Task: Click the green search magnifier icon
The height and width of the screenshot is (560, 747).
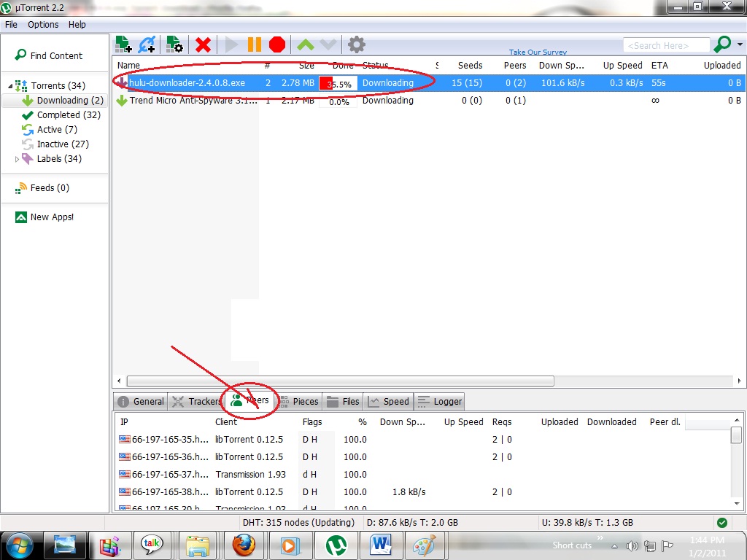Action: pos(722,44)
